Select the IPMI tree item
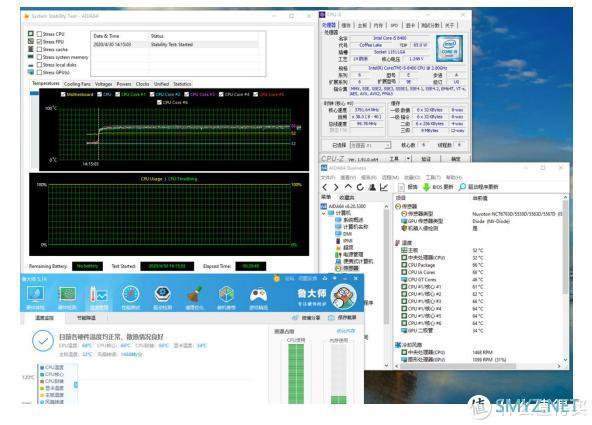The width and height of the screenshot is (592, 425). 344,241
